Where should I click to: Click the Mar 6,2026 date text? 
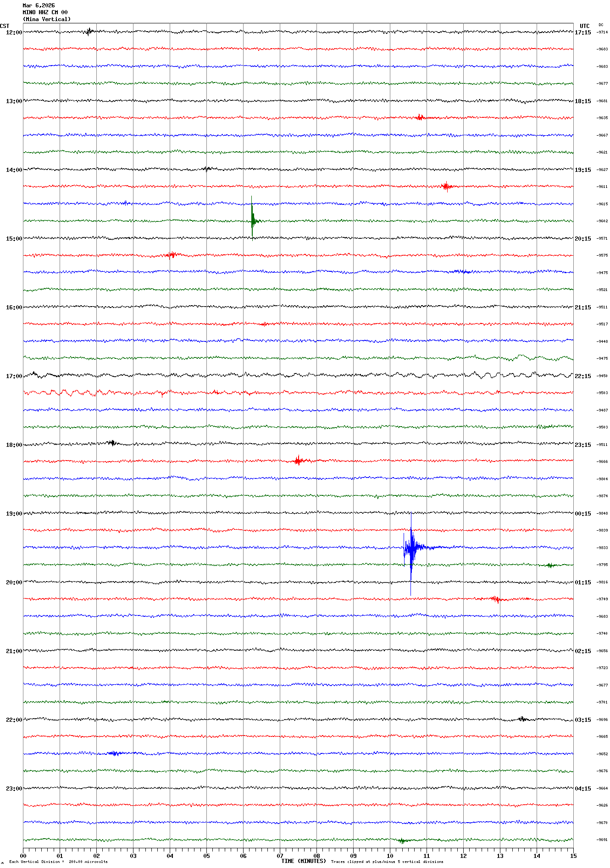[x=39, y=5]
